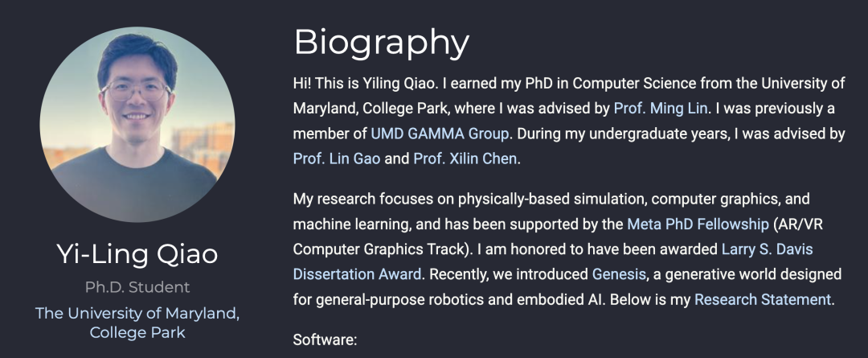Open Prof. Lin Gao's link
This screenshot has width=868, height=358.
[337, 159]
